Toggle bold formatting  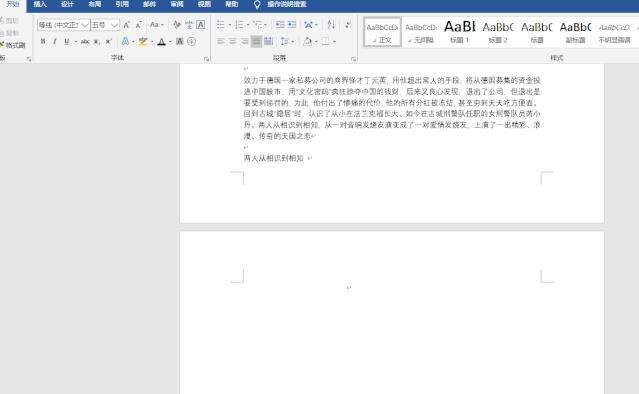click(43, 42)
